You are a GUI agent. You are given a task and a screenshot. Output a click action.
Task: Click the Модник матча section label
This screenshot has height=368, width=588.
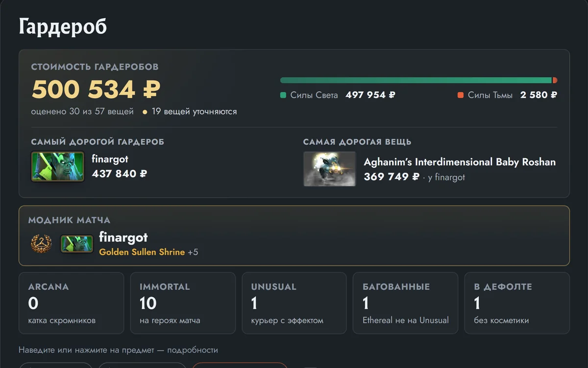(69, 220)
